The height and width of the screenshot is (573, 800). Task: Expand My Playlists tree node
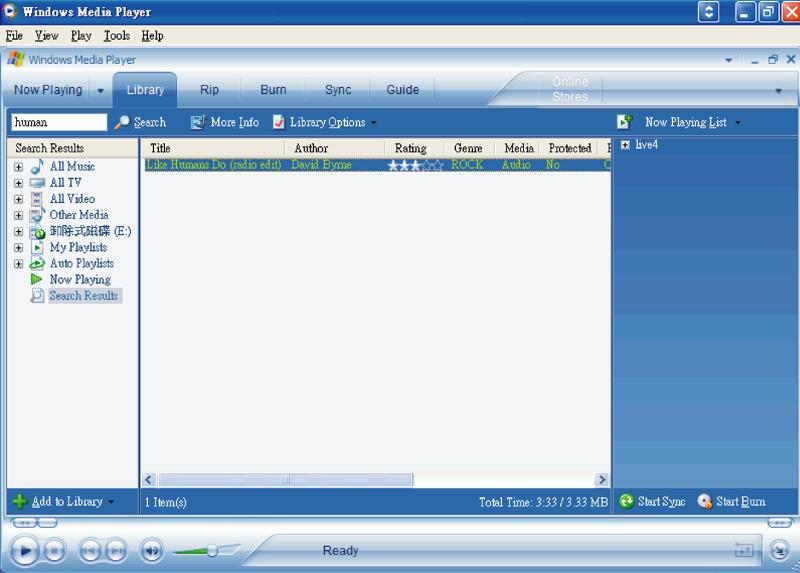18,247
